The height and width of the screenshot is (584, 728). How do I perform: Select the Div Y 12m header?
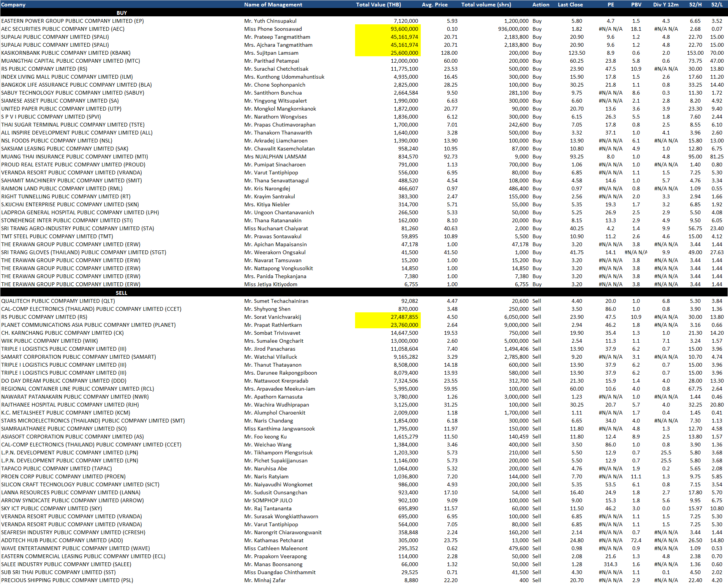click(x=666, y=5)
